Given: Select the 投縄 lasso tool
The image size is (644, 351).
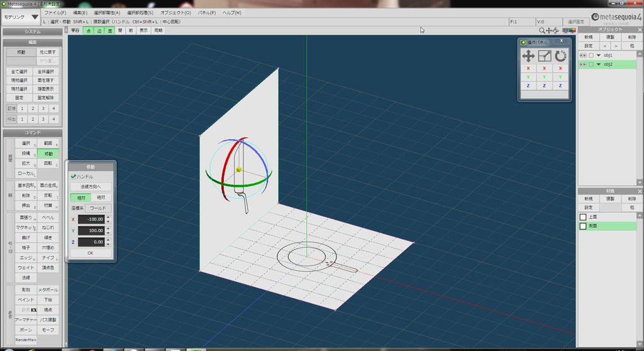Looking at the screenshot, I should tap(26, 153).
